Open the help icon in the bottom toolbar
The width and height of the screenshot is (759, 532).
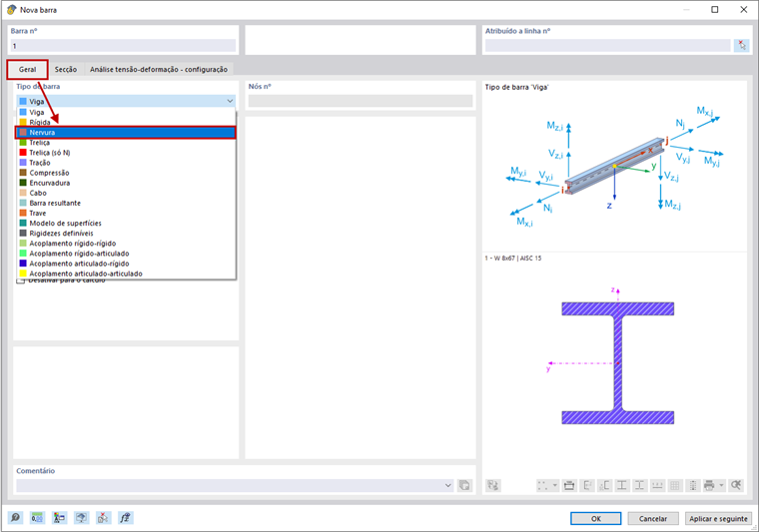click(x=16, y=517)
